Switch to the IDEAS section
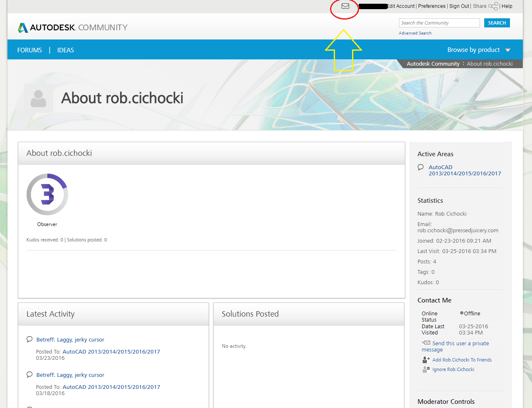Screen dimensions: 532x408 pos(65,50)
